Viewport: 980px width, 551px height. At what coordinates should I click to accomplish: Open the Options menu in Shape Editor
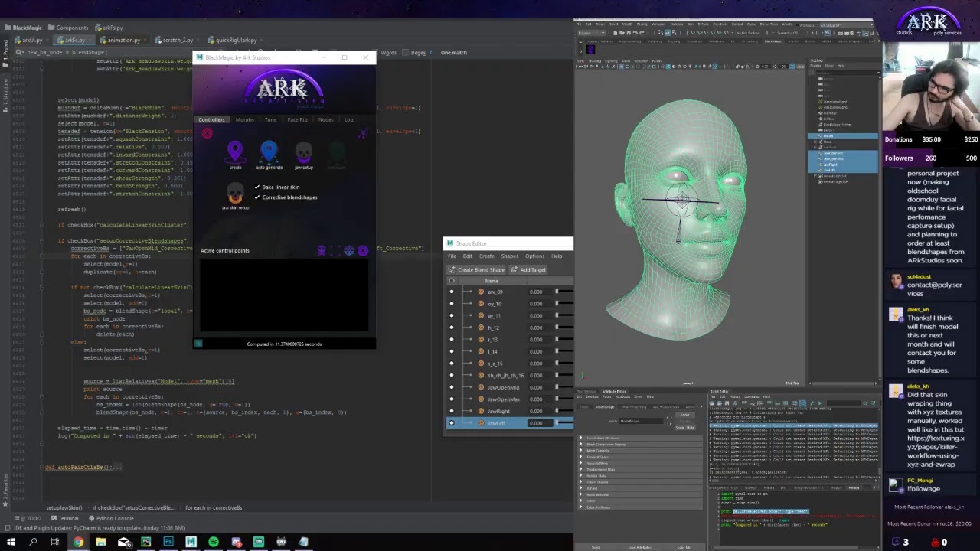pos(534,256)
